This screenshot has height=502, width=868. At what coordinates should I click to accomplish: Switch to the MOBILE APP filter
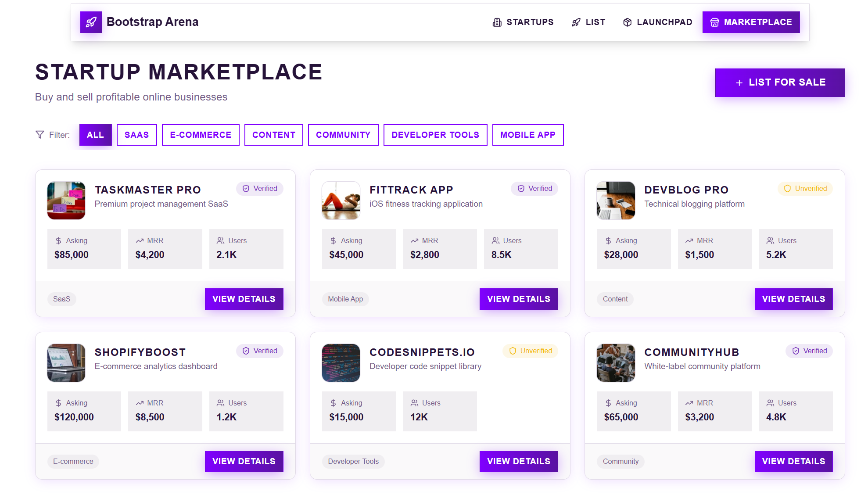(x=528, y=135)
